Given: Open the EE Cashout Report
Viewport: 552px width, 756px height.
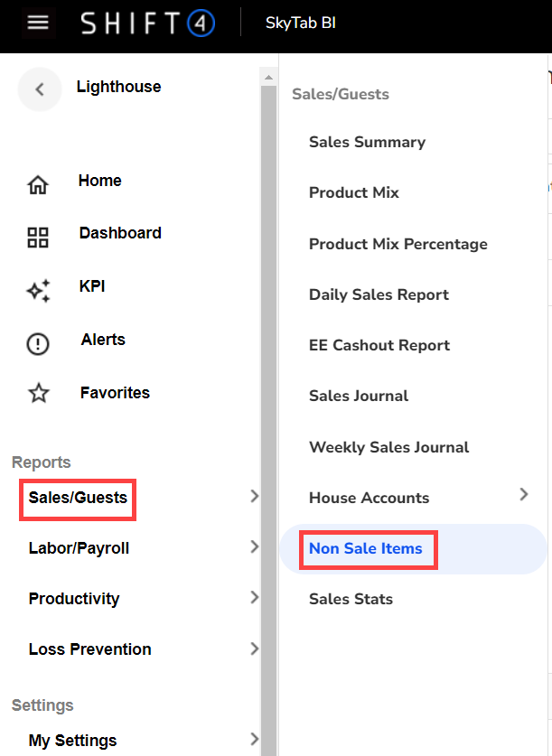Looking at the screenshot, I should click(x=379, y=345).
